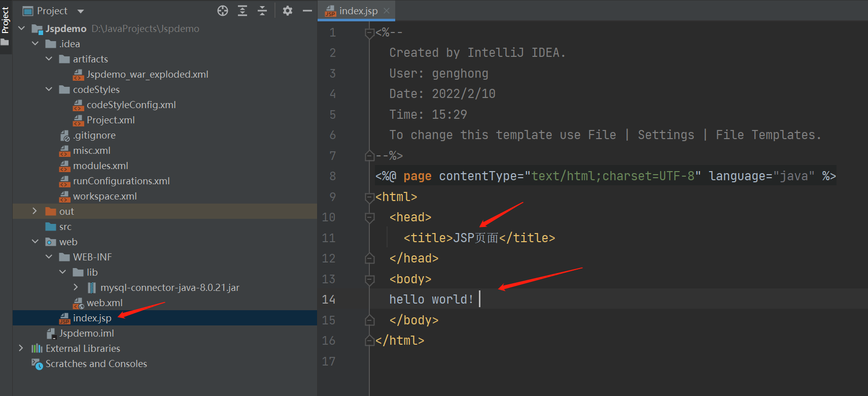Click the 'Date: 2022/2/10' comment line
Screen dimensions: 868x396
click(x=442, y=94)
